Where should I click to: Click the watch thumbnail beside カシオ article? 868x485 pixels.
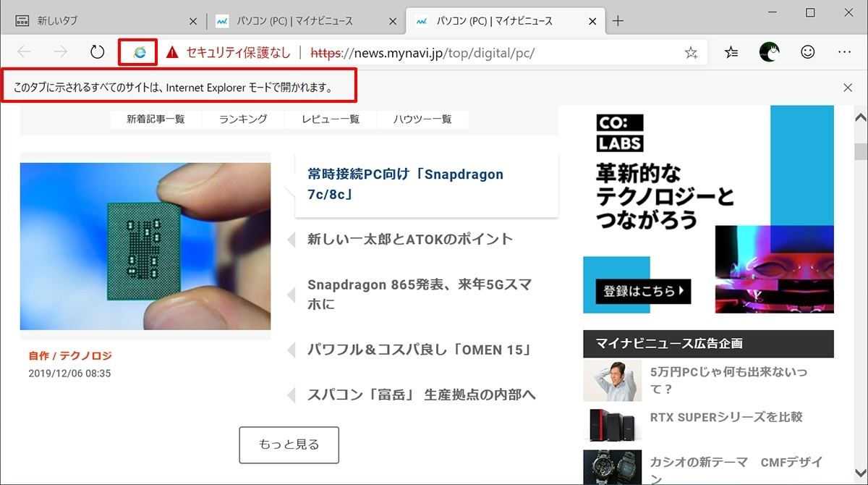[x=613, y=468]
